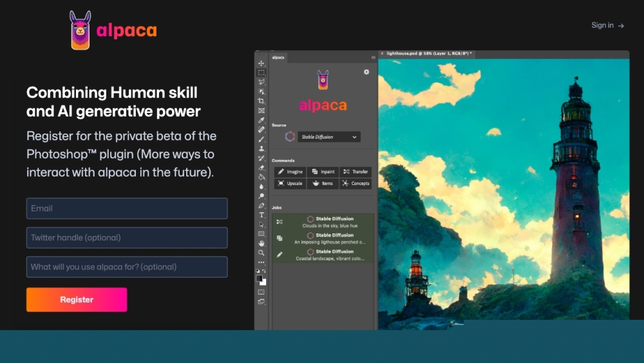The width and height of the screenshot is (644, 363).
Task: Pick the History Brush tool
Action: click(261, 158)
